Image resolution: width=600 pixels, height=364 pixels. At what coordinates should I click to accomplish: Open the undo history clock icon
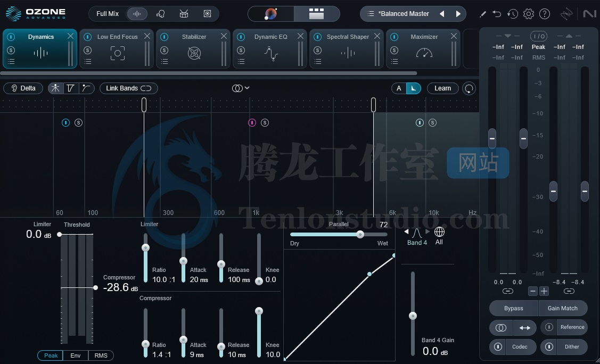(513, 14)
